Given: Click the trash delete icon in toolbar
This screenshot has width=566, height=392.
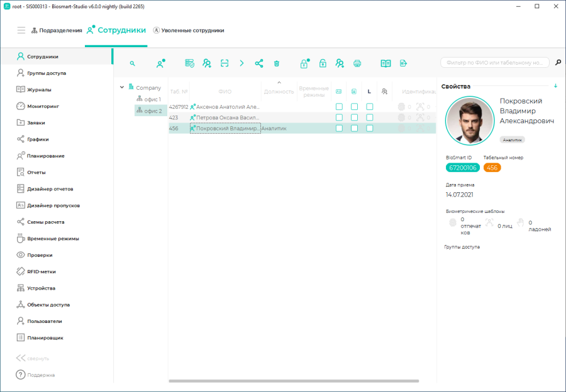Looking at the screenshot, I should 277,63.
